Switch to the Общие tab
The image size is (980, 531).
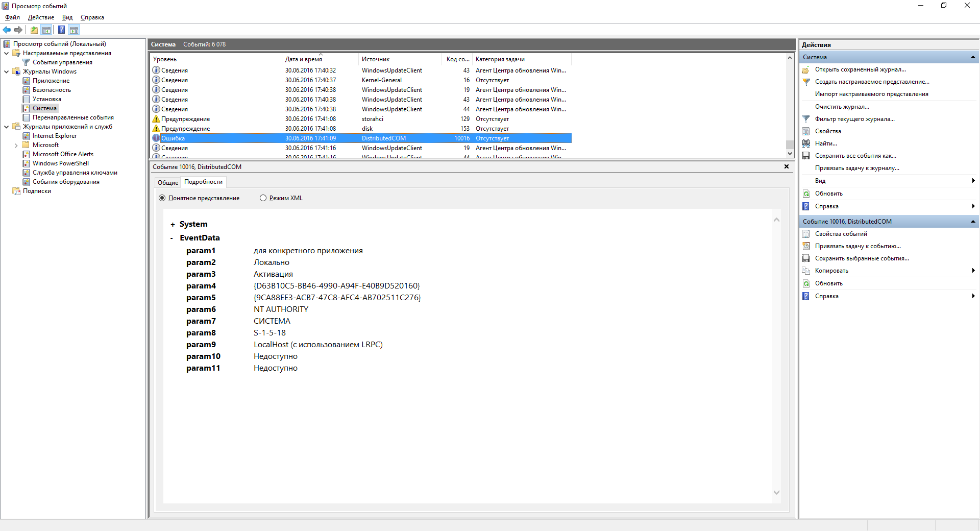[168, 183]
